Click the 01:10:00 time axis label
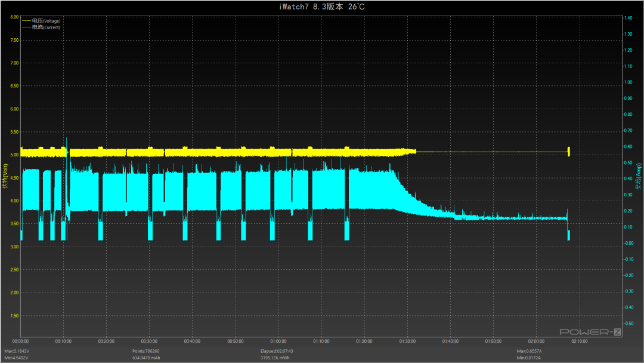644x363 pixels. [x=321, y=342]
